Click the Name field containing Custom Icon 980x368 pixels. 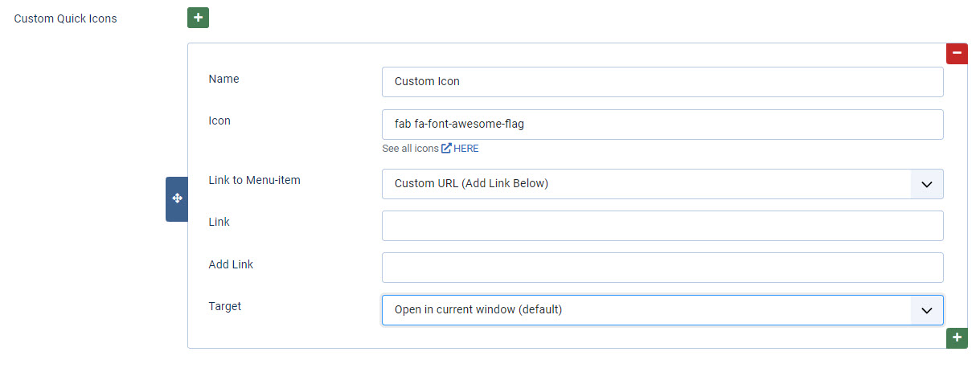pyautogui.click(x=662, y=81)
